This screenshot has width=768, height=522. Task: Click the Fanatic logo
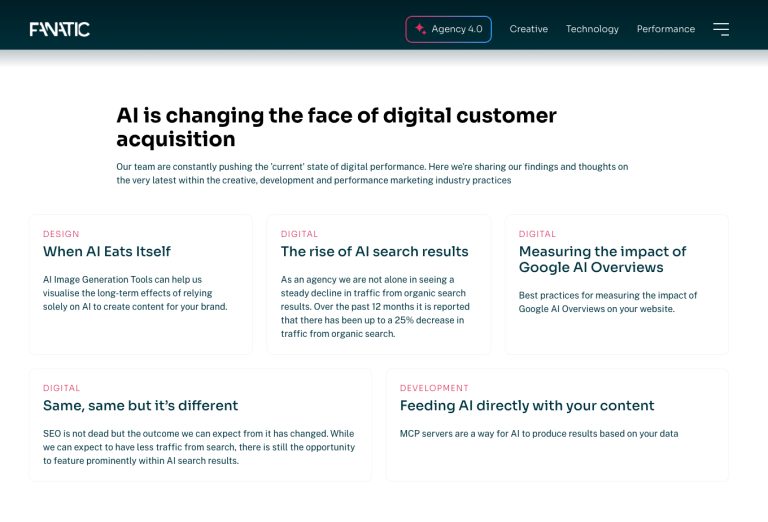click(60, 29)
